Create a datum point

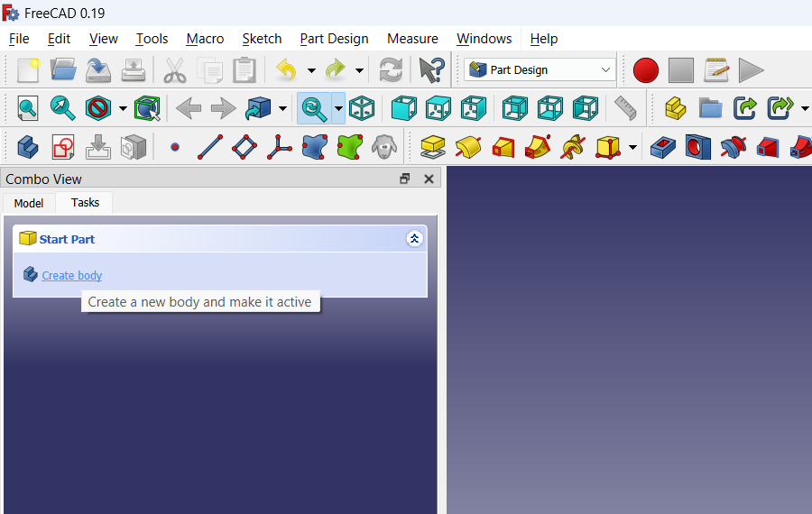point(175,148)
